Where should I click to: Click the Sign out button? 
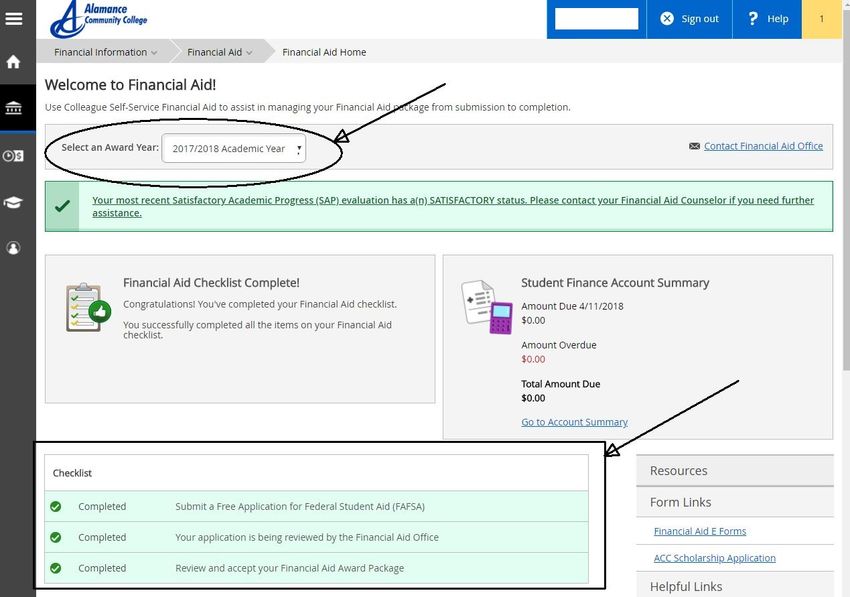pos(690,19)
